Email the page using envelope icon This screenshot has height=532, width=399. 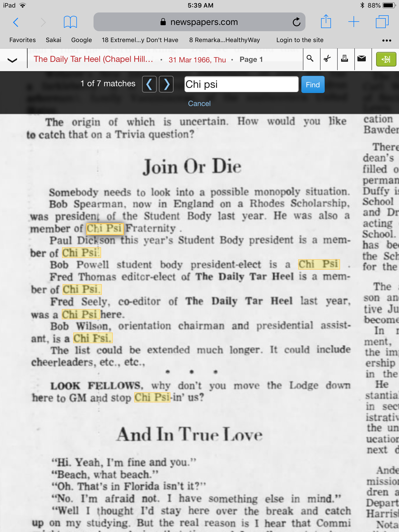[x=362, y=59]
